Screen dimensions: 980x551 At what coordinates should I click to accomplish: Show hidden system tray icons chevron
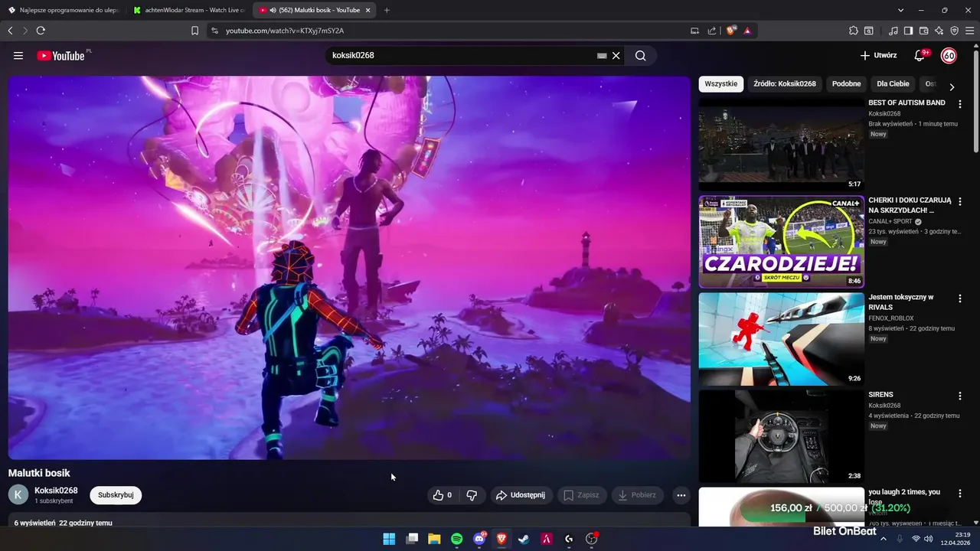pos(883,539)
